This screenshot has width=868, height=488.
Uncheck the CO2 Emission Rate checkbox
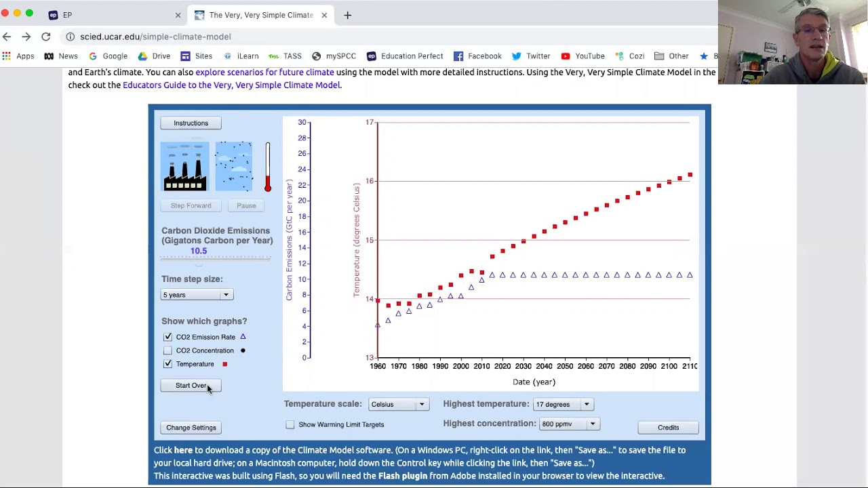[x=167, y=337]
